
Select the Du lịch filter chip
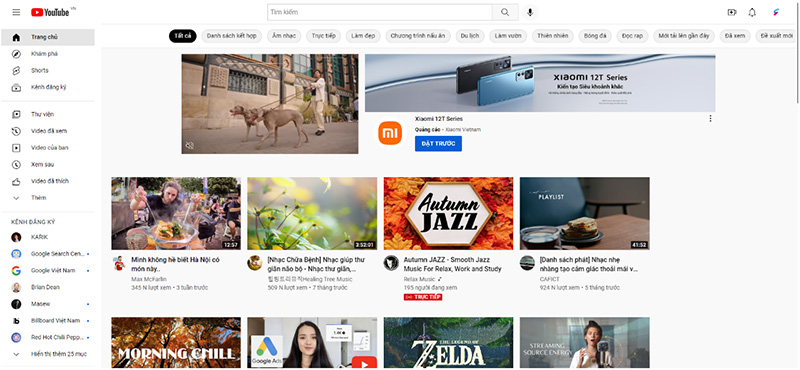[x=470, y=36]
